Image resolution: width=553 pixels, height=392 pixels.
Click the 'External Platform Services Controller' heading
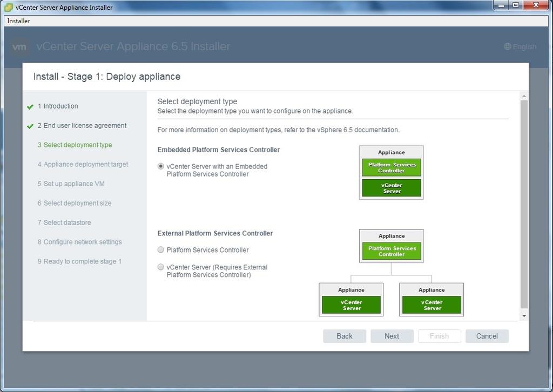[x=215, y=233]
